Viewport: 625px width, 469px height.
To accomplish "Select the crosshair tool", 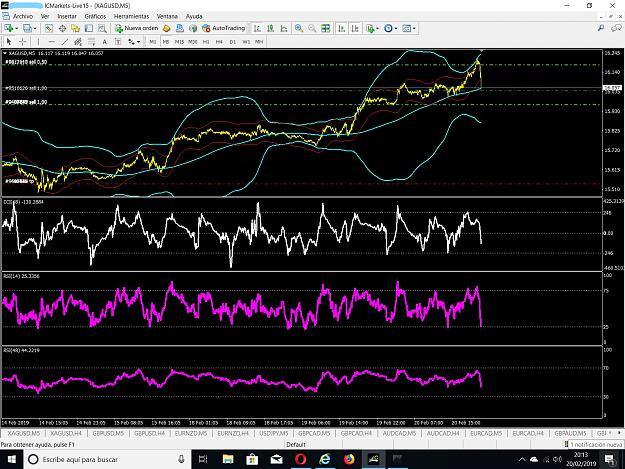I will (x=23, y=41).
